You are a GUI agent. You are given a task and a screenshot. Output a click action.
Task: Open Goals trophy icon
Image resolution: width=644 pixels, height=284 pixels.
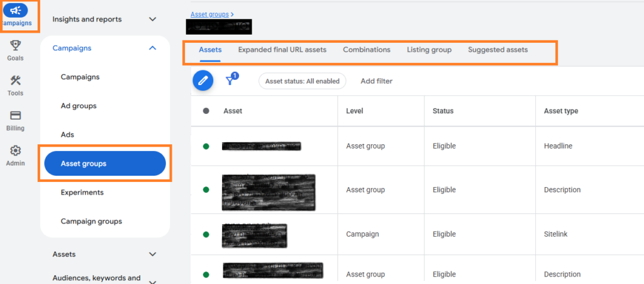[16, 45]
